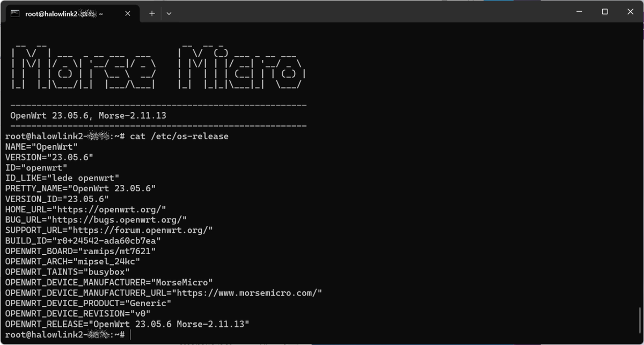Click the line VERSION="23.05.6"
Image resolution: width=644 pixels, height=345 pixels.
pos(49,157)
